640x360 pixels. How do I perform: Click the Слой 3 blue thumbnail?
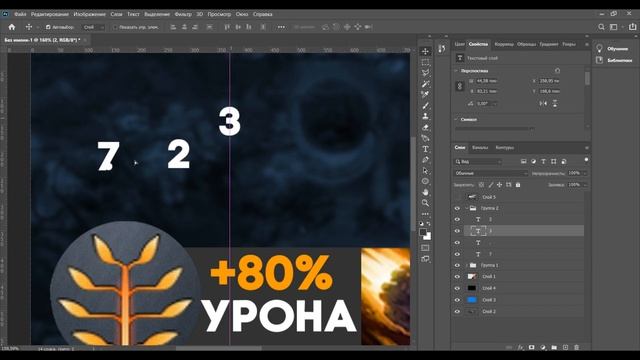[x=472, y=300]
